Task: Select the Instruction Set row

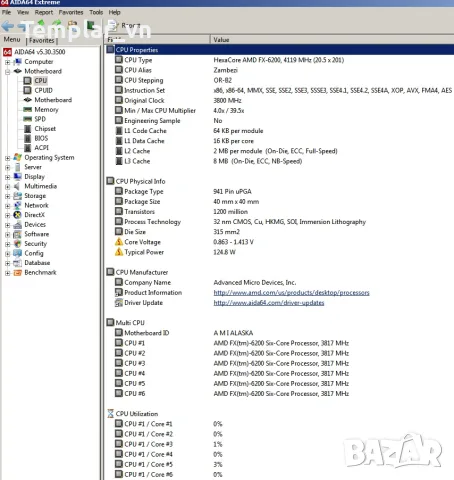Action: click(280, 90)
